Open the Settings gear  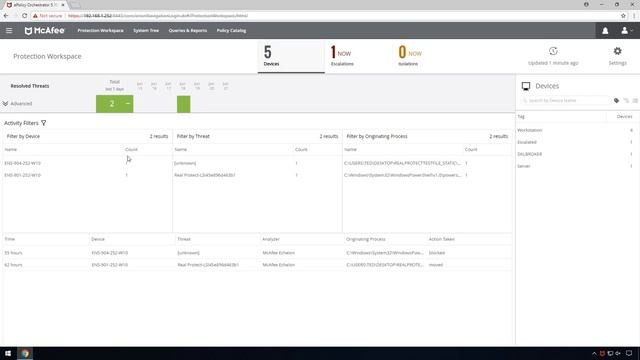click(618, 51)
